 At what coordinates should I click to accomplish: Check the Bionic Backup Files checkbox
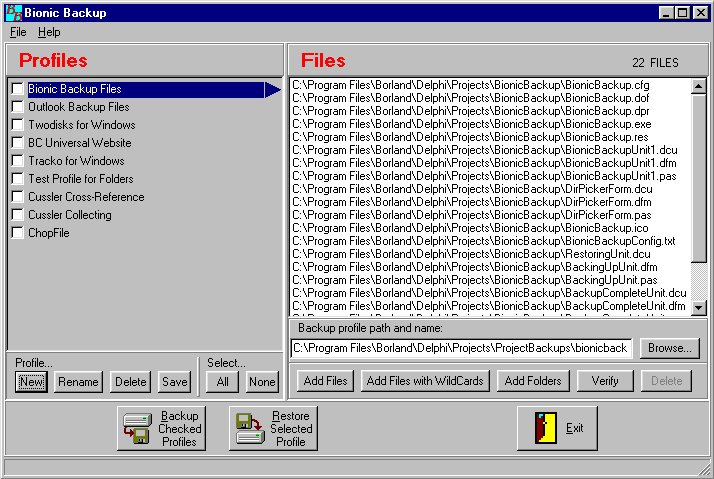pos(18,89)
